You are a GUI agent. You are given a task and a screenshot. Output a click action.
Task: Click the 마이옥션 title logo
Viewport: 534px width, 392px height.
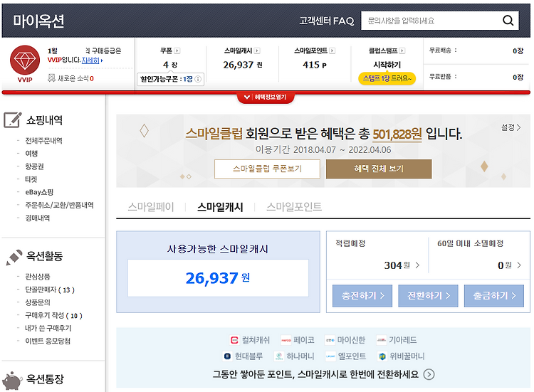(x=38, y=21)
